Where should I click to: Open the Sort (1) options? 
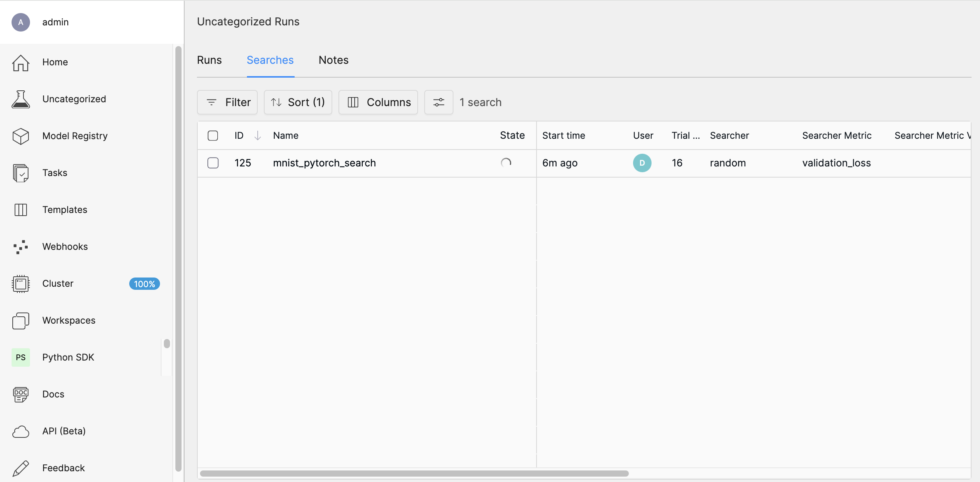298,102
